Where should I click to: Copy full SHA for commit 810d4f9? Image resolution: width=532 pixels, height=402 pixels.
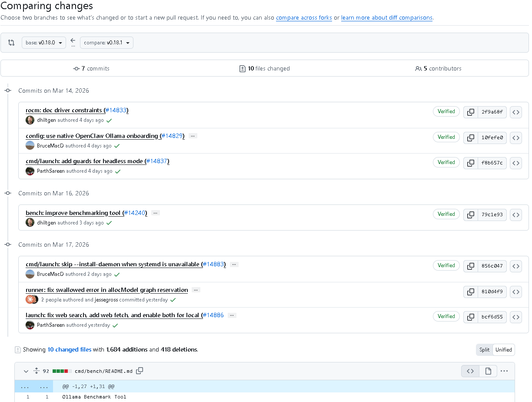471,291
